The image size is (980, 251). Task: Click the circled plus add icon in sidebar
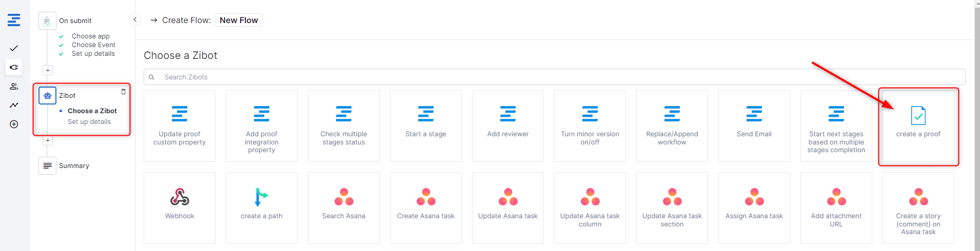click(x=14, y=124)
